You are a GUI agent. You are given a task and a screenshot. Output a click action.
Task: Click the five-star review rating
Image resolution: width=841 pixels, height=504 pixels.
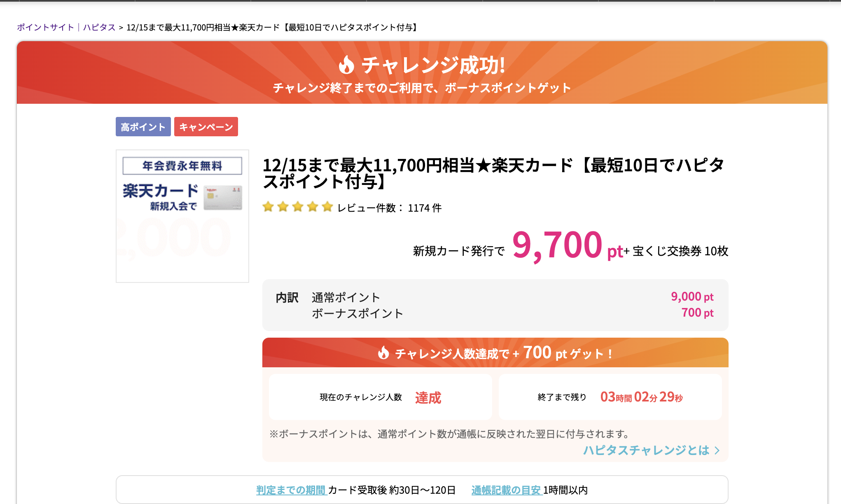point(297,207)
